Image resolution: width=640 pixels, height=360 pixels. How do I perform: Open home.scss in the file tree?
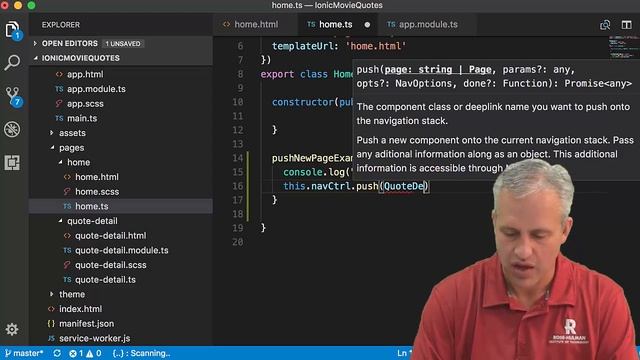[x=97, y=192]
